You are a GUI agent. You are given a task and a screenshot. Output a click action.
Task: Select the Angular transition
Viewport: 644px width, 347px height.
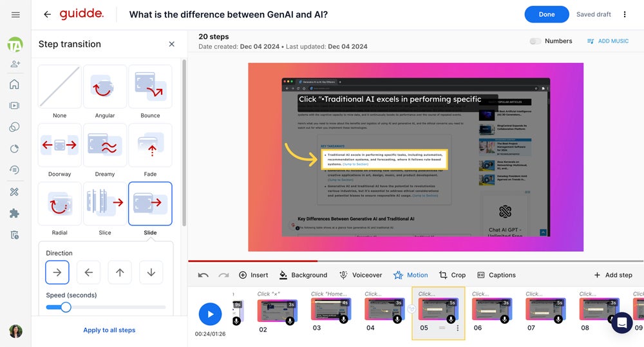(105, 87)
